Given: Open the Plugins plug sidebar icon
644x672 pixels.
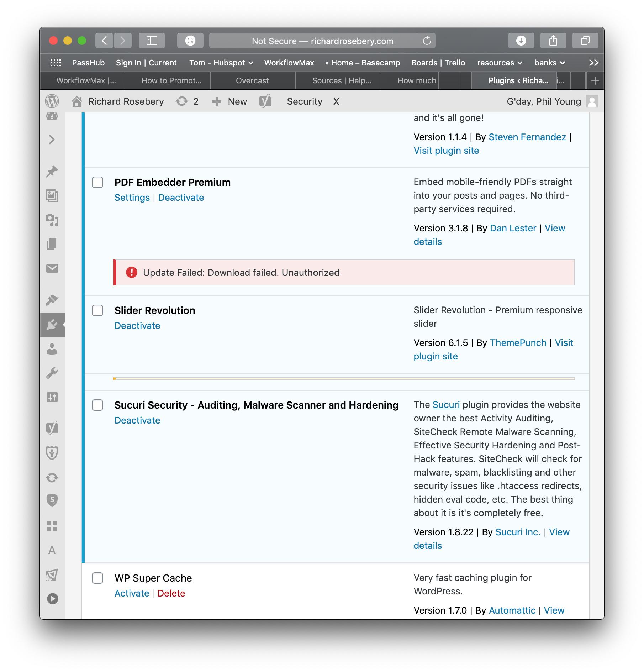Looking at the screenshot, I should (52, 324).
